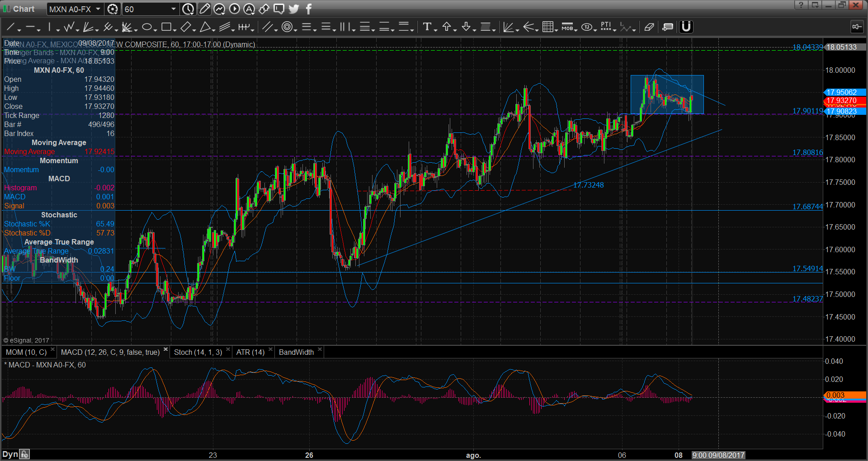
Task: Select the ellipse drawing tool
Action: click(146, 27)
